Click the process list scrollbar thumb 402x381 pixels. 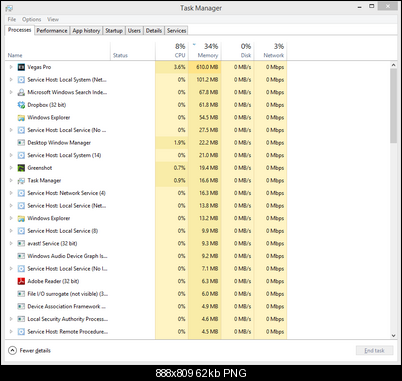pos(393,106)
